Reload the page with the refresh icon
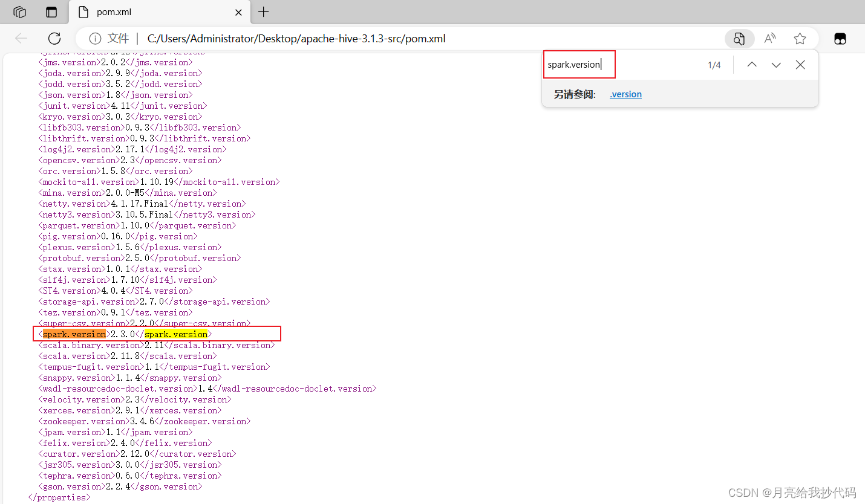The height and width of the screenshot is (504, 865). coord(54,39)
